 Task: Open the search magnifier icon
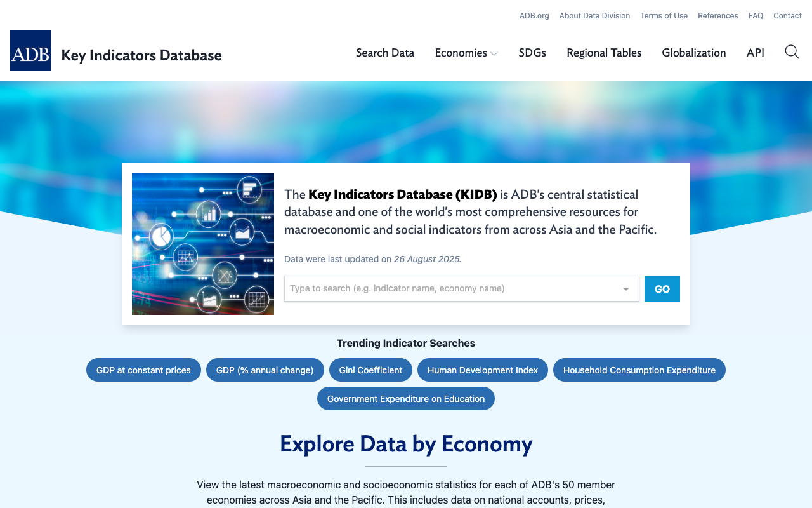[x=791, y=52]
